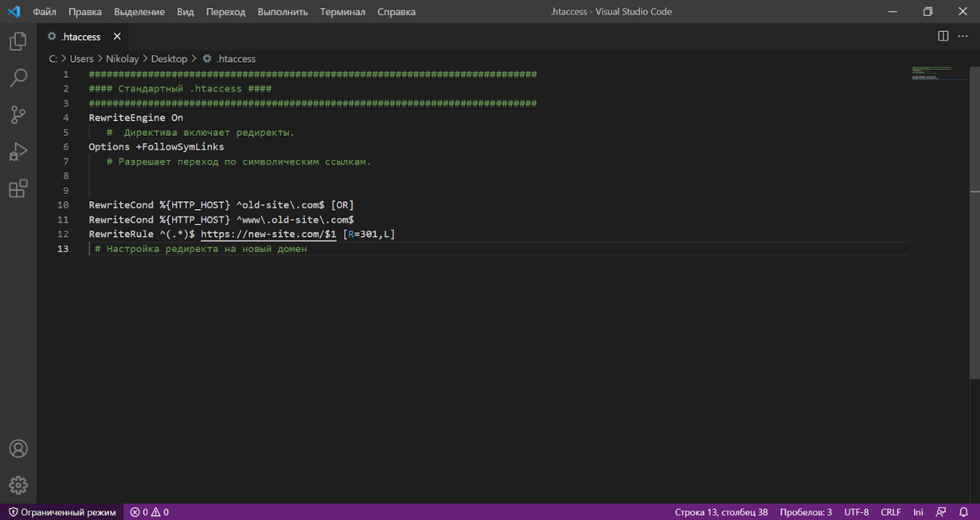Image resolution: width=980 pixels, height=520 pixels.
Task: Open the Manage gear icon
Action: pyautogui.click(x=18, y=484)
